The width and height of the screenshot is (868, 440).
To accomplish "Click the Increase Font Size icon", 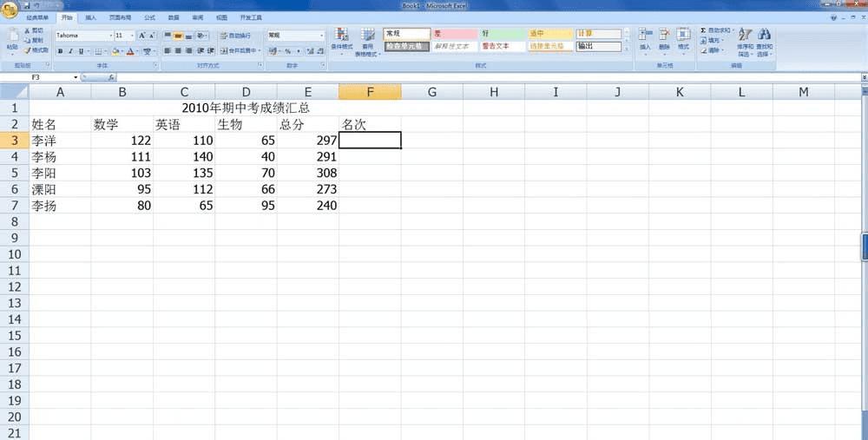I will [142, 36].
